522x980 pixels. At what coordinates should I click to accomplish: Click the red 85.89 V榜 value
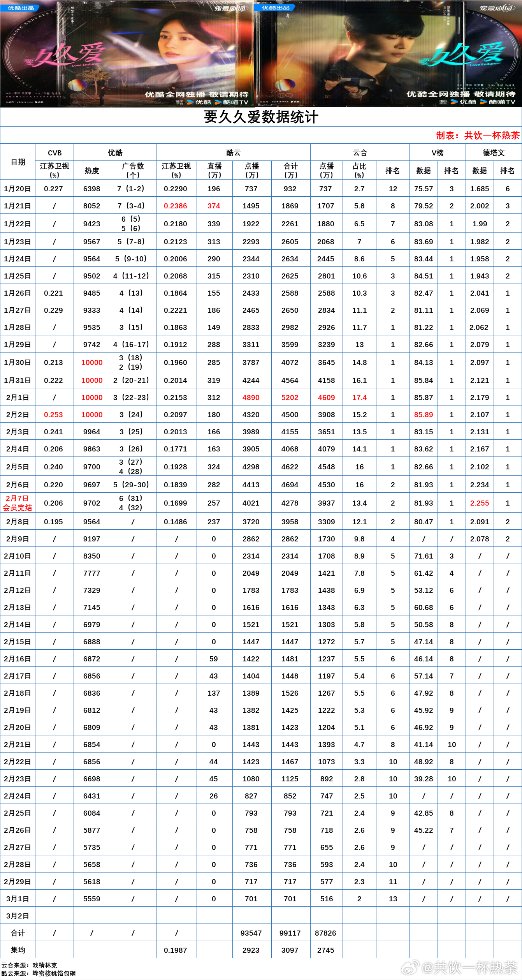424,414
